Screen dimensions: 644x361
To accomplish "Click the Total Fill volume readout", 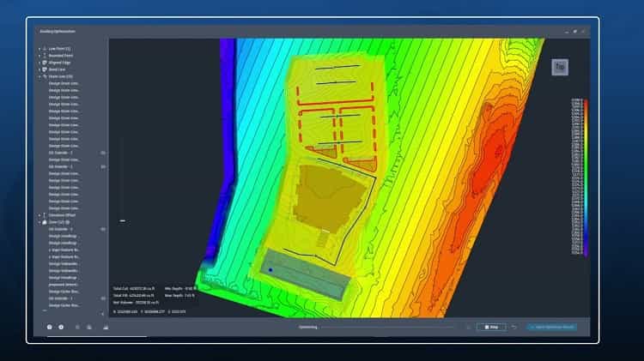I will [x=134, y=295].
